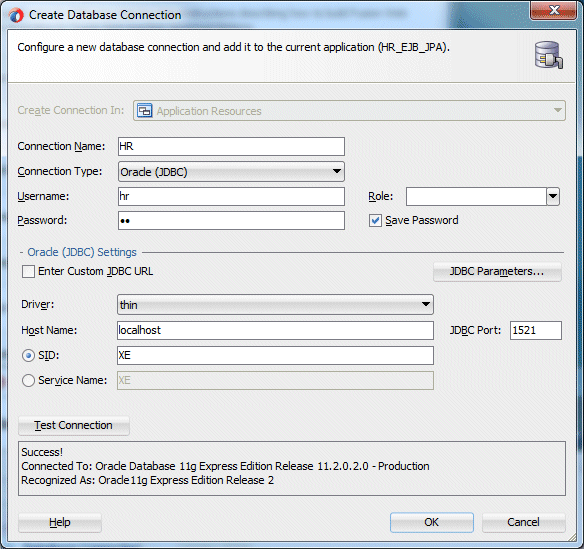584x549 pixels.
Task: Click the Username input field
Action: (231, 196)
